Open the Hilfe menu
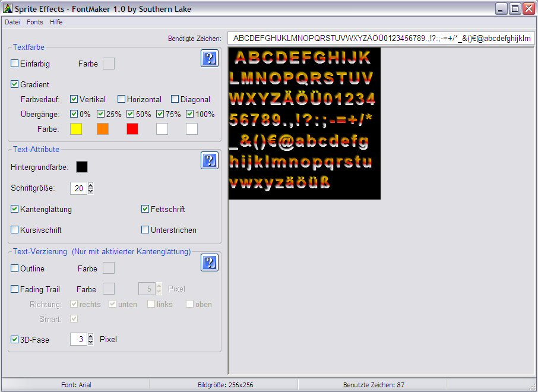The height and width of the screenshot is (392, 538). point(56,22)
